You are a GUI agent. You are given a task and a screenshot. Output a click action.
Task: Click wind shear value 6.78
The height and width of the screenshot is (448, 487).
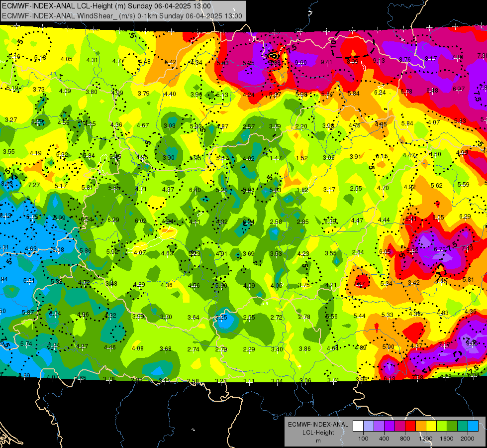point(406,92)
